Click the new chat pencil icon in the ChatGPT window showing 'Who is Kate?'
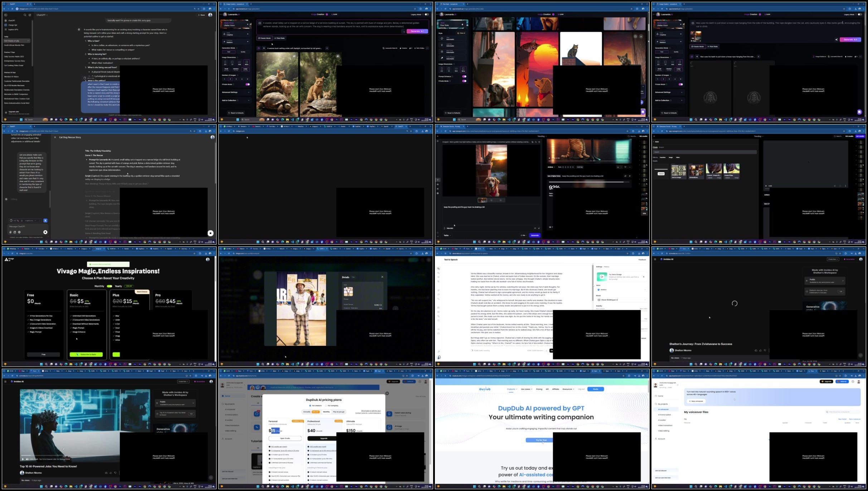Viewport: 868px width, 491px height. pyautogui.click(x=30, y=15)
